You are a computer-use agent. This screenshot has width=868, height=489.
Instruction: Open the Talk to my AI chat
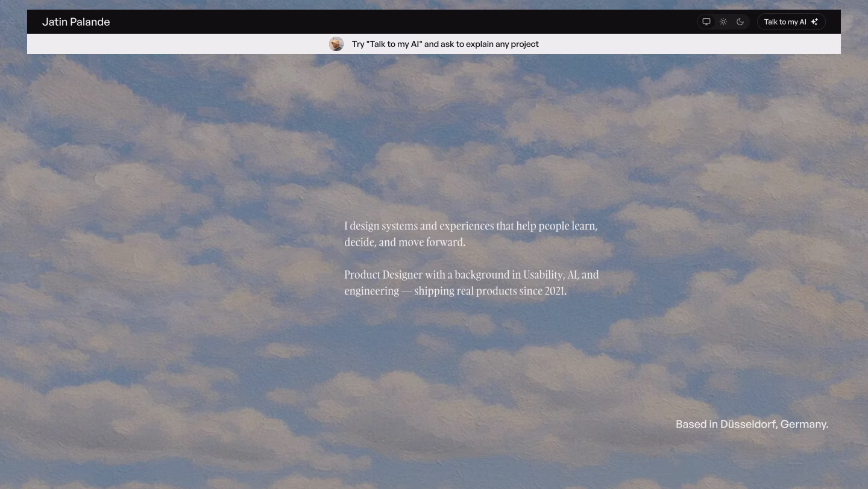point(791,22)
